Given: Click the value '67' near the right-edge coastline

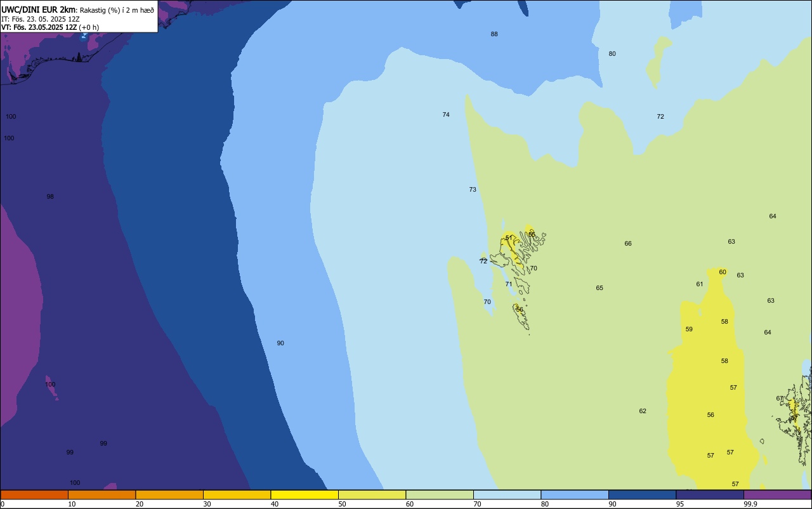Looking at the screenshot, I should coord(780,399).
